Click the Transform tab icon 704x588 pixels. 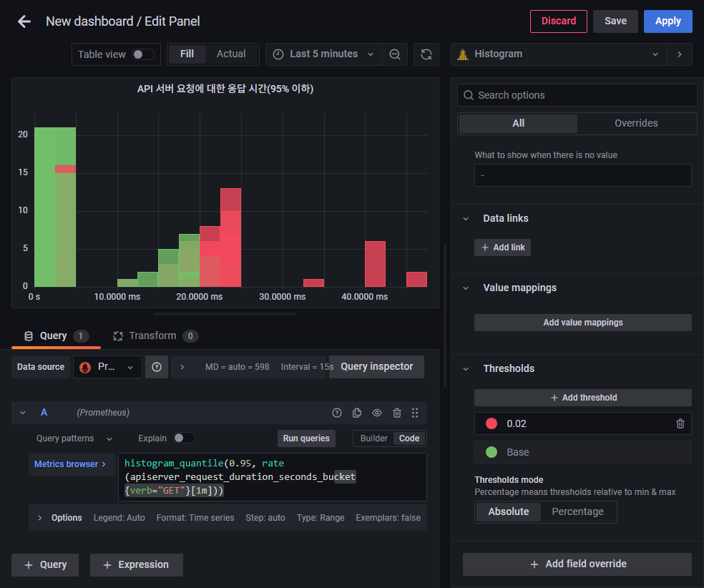[x=118, y=336]
